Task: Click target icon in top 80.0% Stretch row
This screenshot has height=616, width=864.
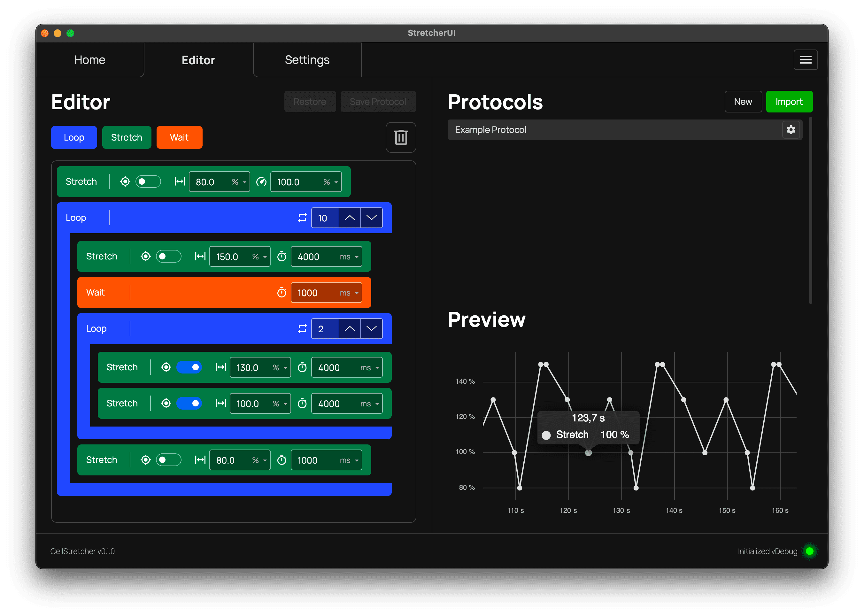Action: pyautogui.click(x=125, y=182)
